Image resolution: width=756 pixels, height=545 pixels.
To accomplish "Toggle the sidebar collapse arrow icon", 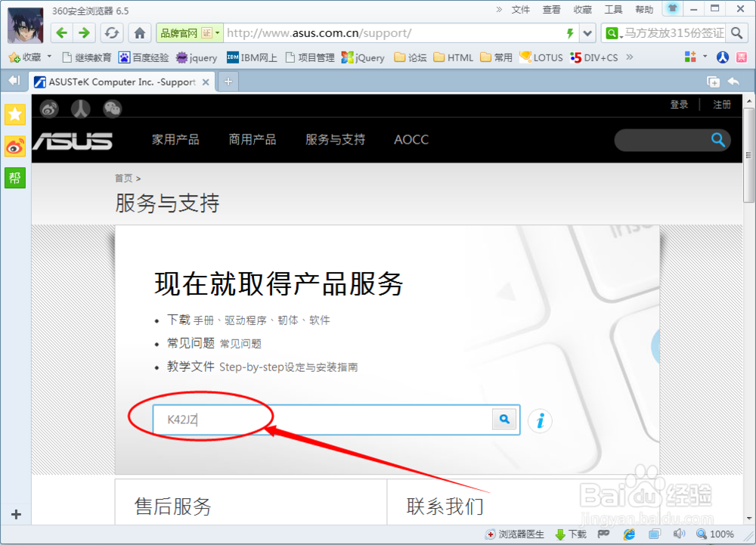I will pos(14,80).
